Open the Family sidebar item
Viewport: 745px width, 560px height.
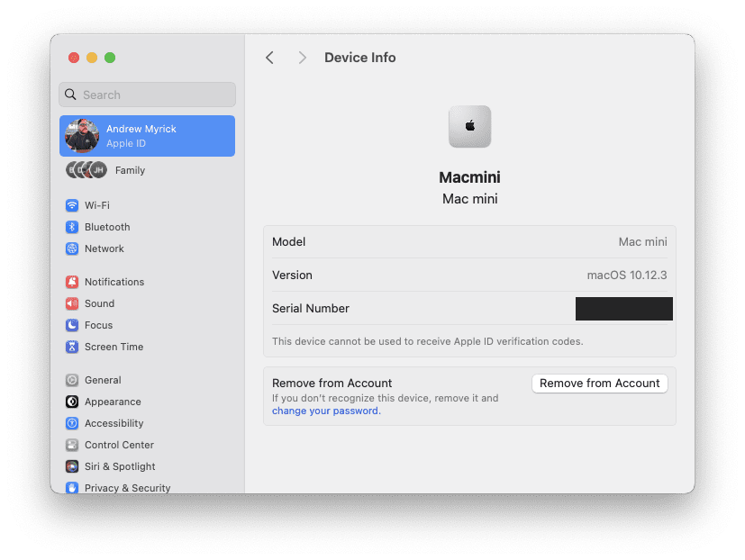[131, 170]
